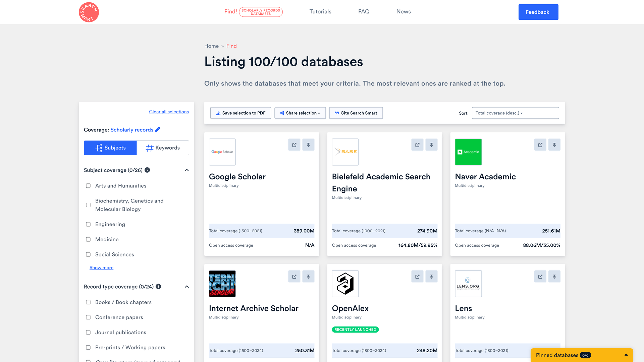Screen dimensions: 644x362
Task: Pin the OpenAlex database card
Action: (x=431, y=276)
